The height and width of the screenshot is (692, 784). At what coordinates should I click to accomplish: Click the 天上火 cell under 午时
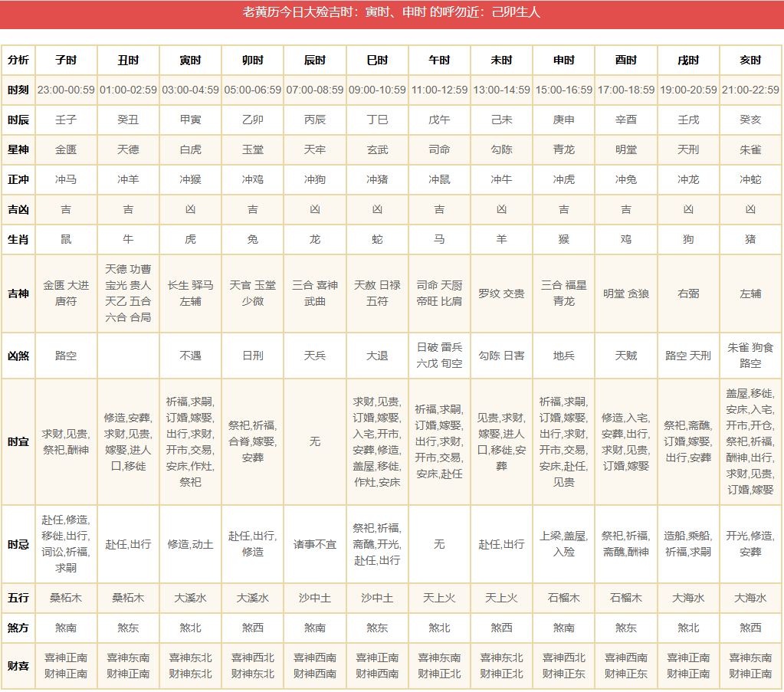[x=439, y=598]
